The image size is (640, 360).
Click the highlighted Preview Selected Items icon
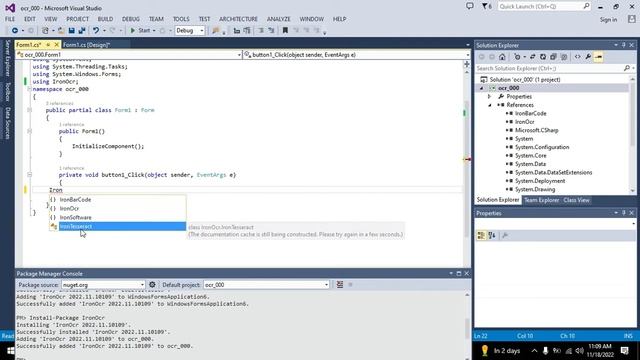point(599,57)
